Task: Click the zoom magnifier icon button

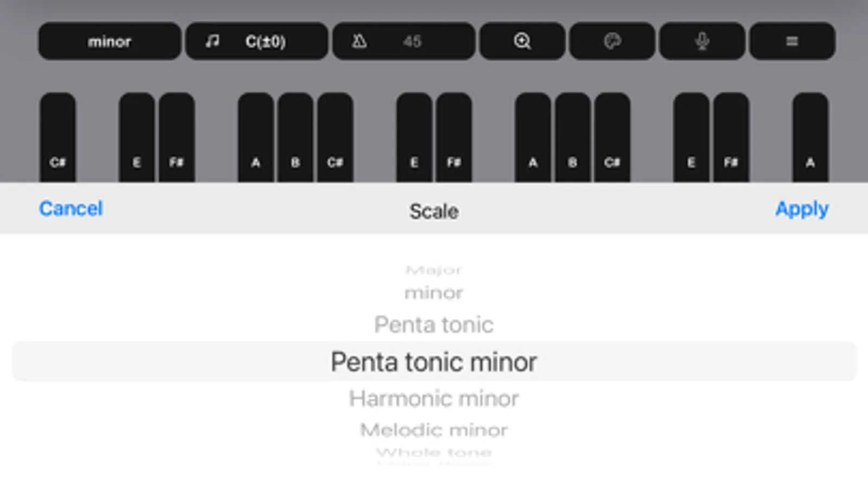Action: click(522, 41)
